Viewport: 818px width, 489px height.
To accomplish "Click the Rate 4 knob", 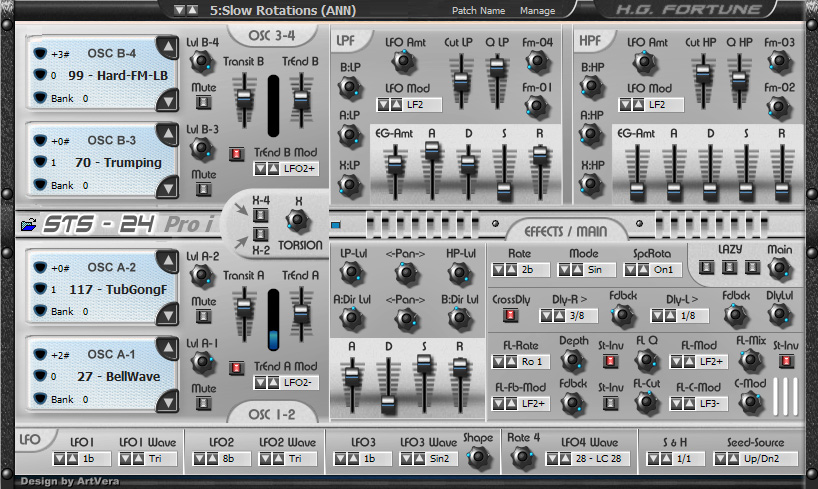I will point(522,457).
